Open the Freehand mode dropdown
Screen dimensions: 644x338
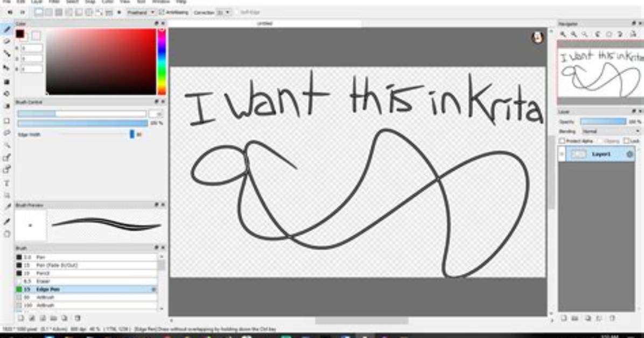coord(141,12)
